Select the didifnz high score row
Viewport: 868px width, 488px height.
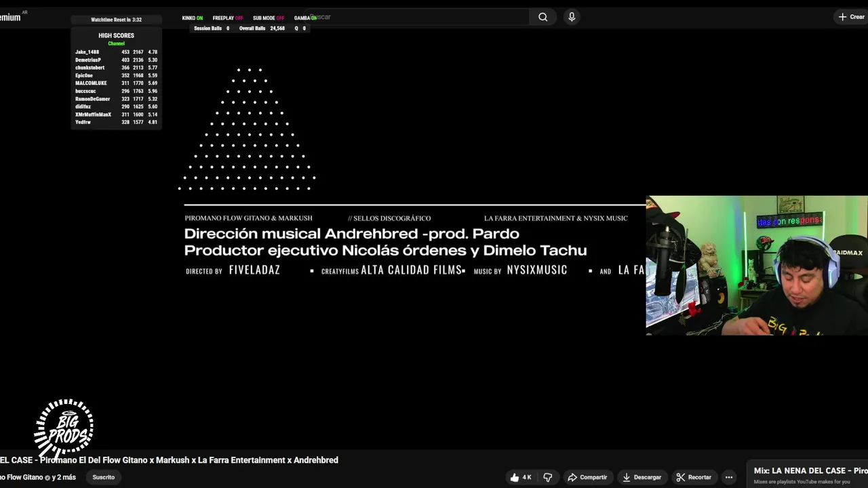pos(116,107)
